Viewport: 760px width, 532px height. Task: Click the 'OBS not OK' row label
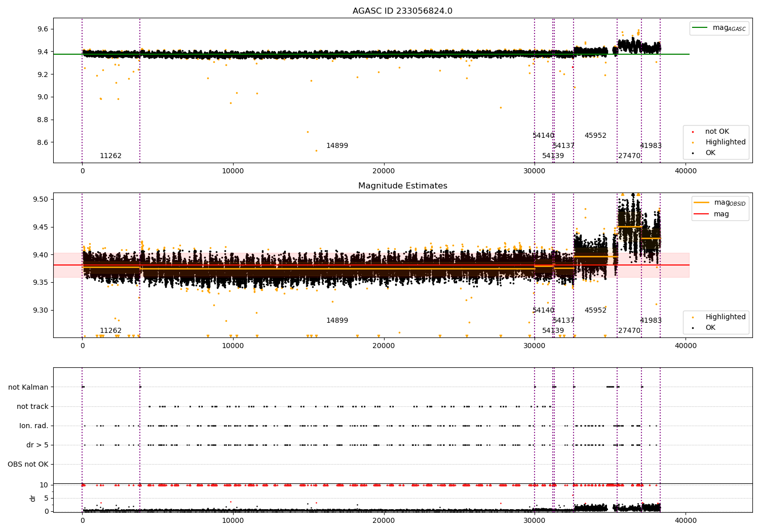point(28,464)
